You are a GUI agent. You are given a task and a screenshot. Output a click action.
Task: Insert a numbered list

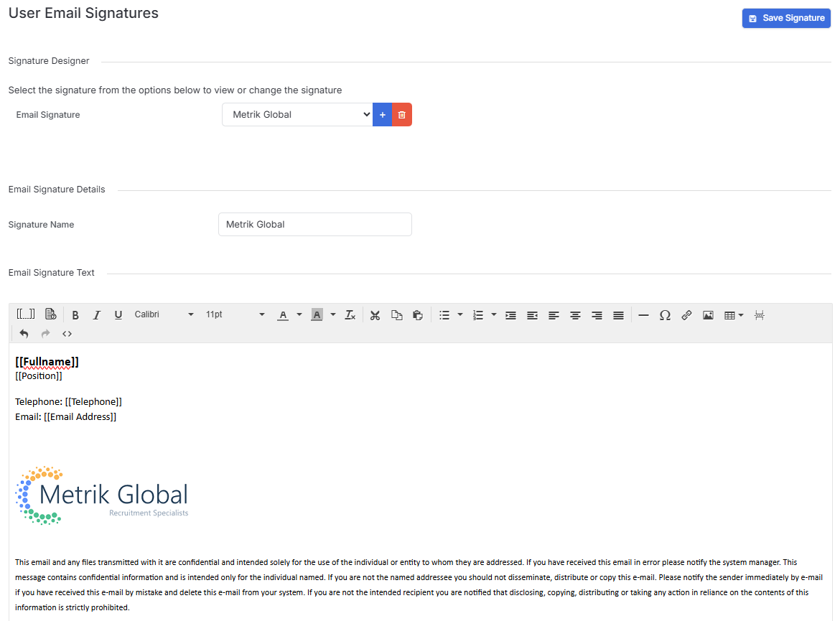point(478,315)
